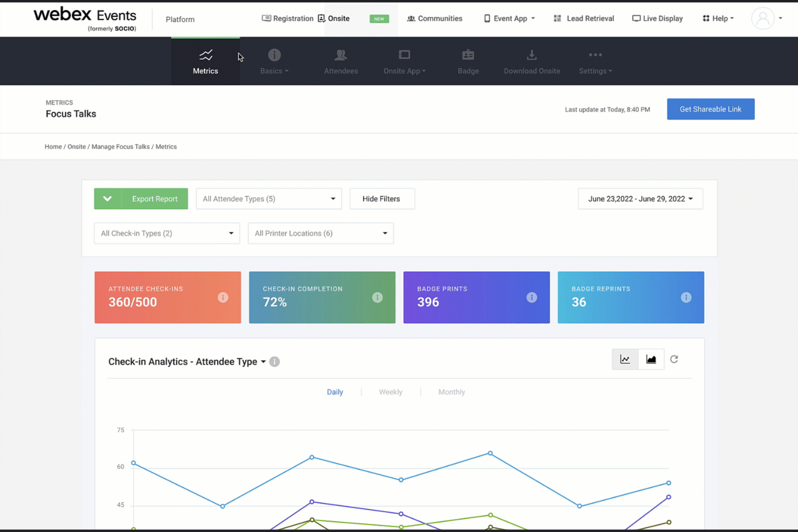Click the Settings three-dots icon
The width and height of the screenshot is (798, 532).
coord(595,54)
